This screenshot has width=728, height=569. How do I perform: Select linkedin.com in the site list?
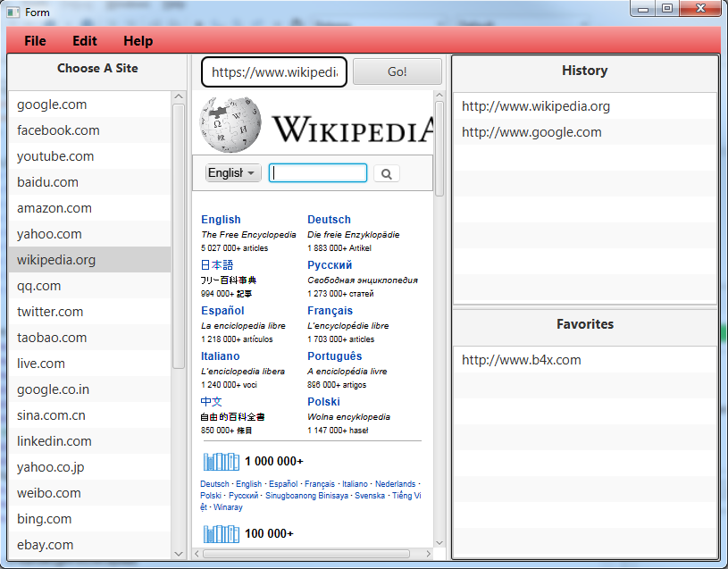pyautogui.click(x=89, y=441)
